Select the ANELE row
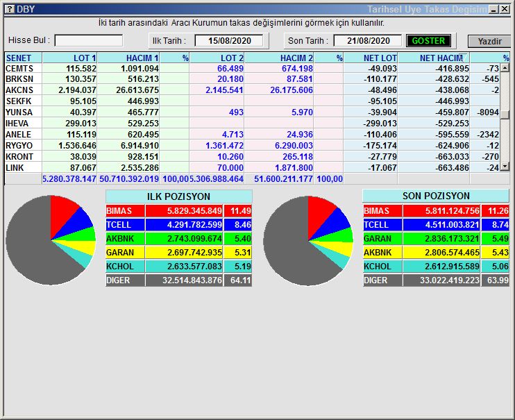Image resolution: width=515 pixels, height=420 pixels. pos(252,135)
